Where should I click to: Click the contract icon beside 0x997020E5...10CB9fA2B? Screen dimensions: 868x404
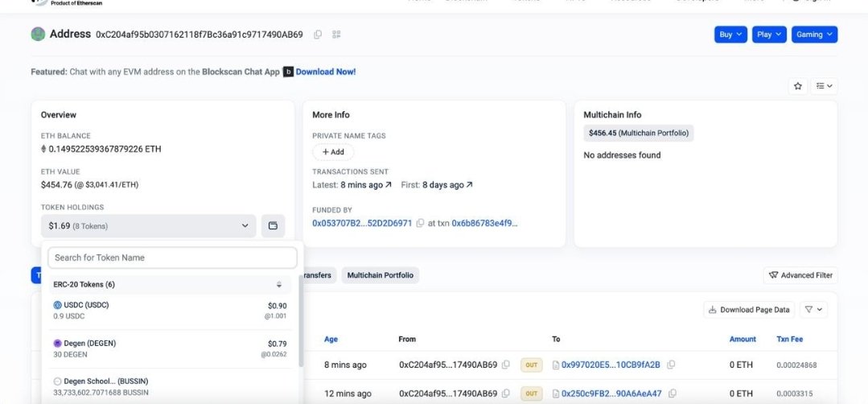556,365
